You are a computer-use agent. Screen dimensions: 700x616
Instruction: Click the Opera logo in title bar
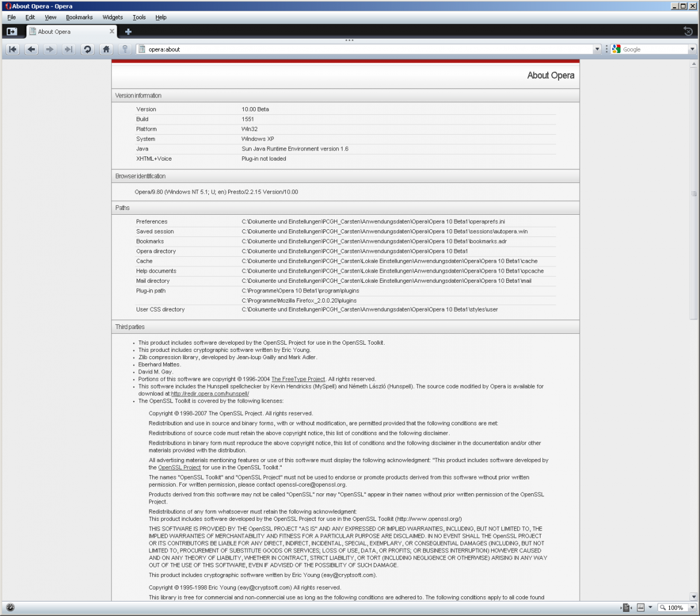pos(8,6)
